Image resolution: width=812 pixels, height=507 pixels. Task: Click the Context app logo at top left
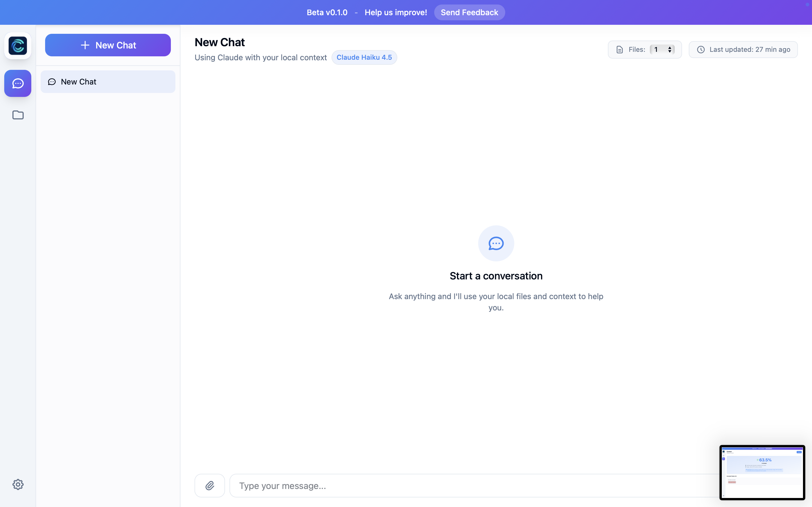17,46
